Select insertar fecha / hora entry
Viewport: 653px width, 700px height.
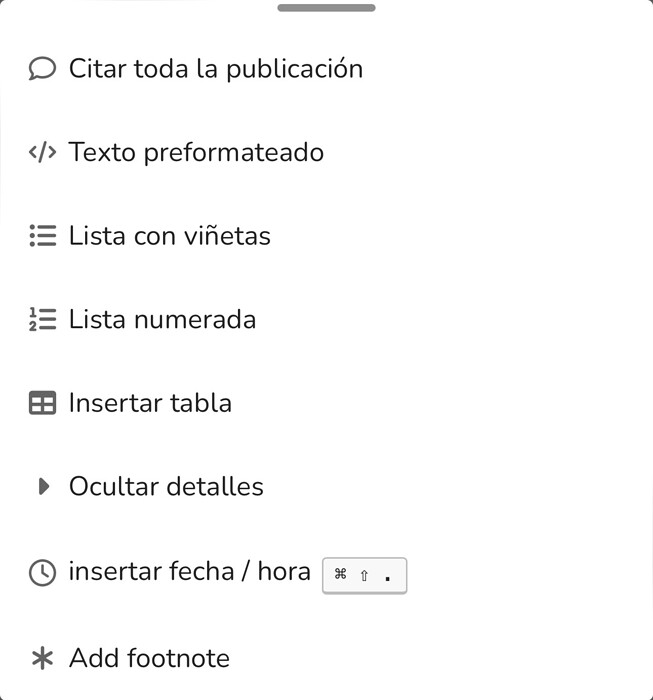point(326,572)
